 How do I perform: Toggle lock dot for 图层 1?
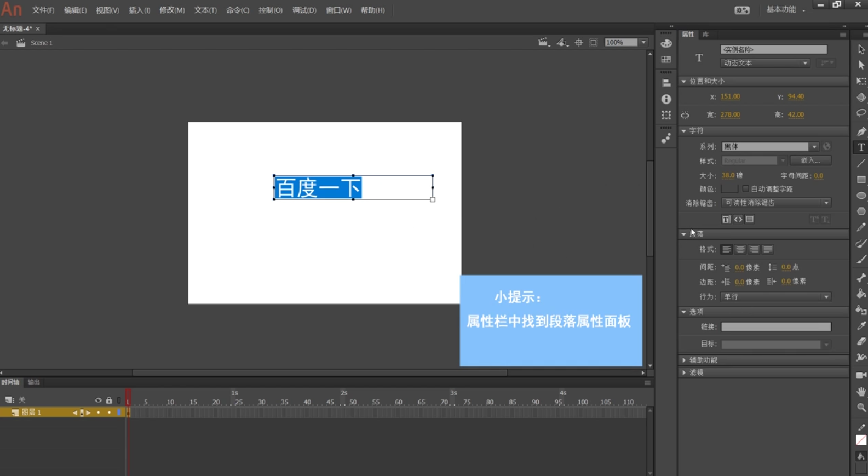point(109,412)
